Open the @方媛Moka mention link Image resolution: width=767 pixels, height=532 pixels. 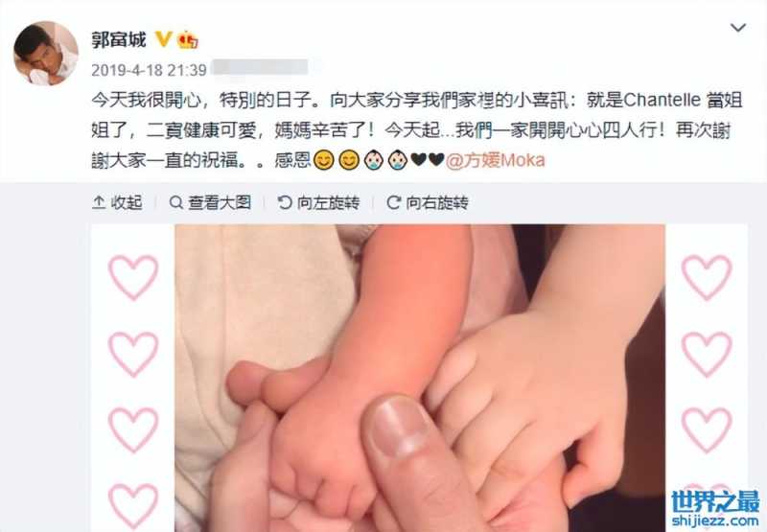point(495,160)
